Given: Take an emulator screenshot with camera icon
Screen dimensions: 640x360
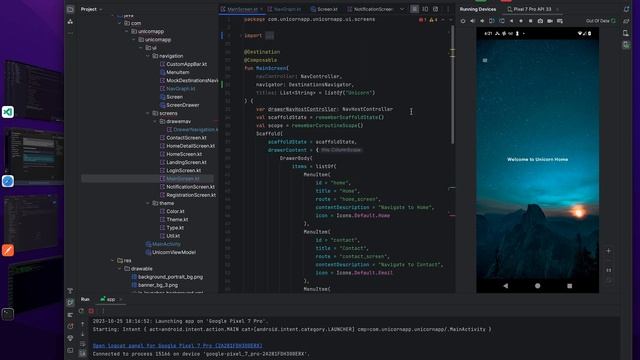Looking at the screenshot, I should (540, 21).
